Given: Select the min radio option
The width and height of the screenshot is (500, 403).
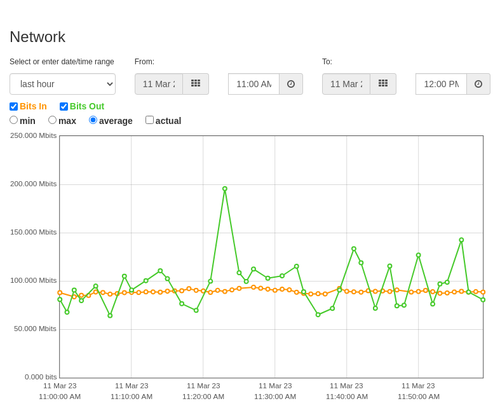Looking at the screenshot, I should tap(14, 120).
